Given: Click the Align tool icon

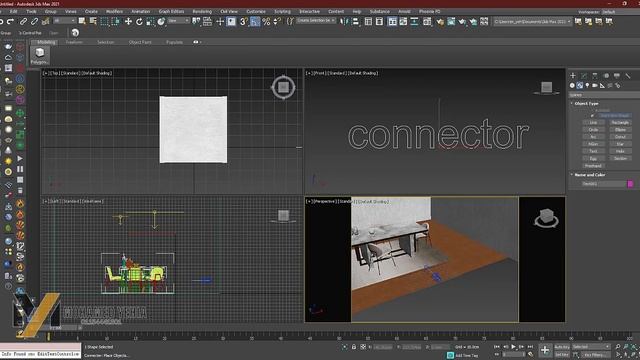Looking at the screenshot, I should click(356, 21).
